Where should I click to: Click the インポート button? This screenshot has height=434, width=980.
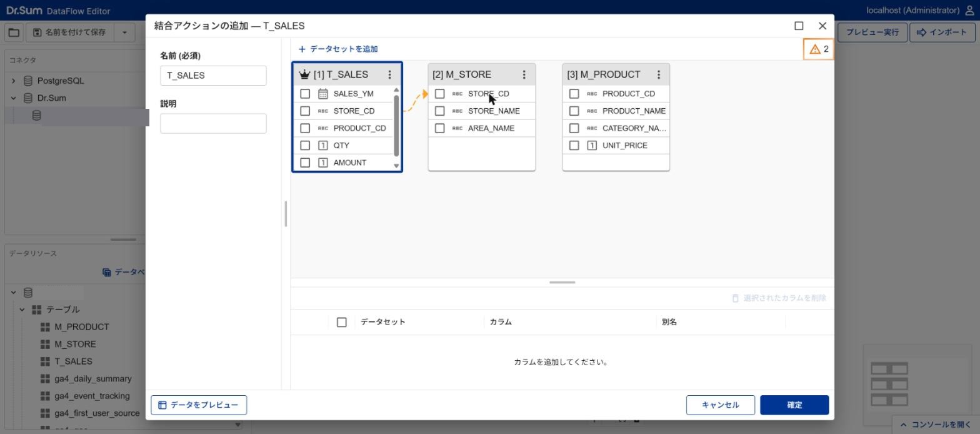942,33
